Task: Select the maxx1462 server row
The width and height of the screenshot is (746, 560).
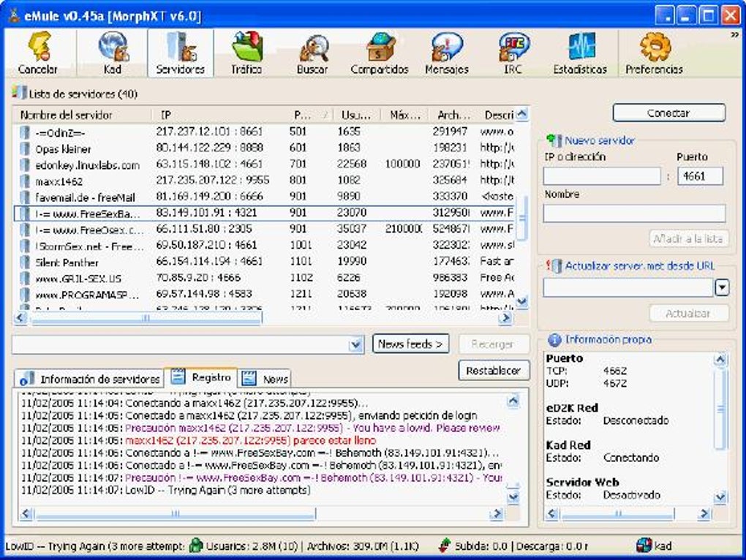Action: coord(265,181)
